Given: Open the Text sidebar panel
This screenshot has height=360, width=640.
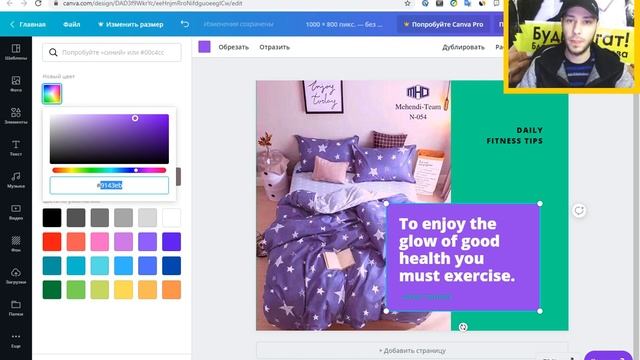Looking at the screenshot, I should click(16, 148).
